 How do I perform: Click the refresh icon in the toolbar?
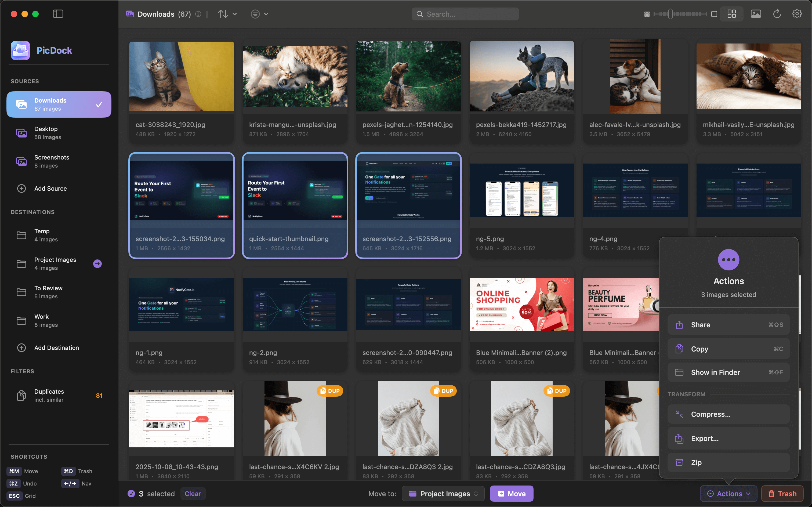(777, 14)
